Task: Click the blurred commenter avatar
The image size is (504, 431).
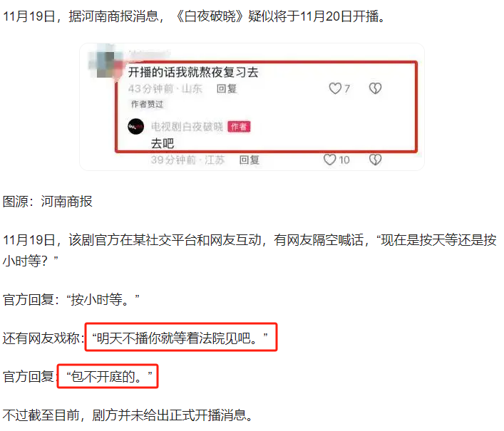Action: pos(106,65)
